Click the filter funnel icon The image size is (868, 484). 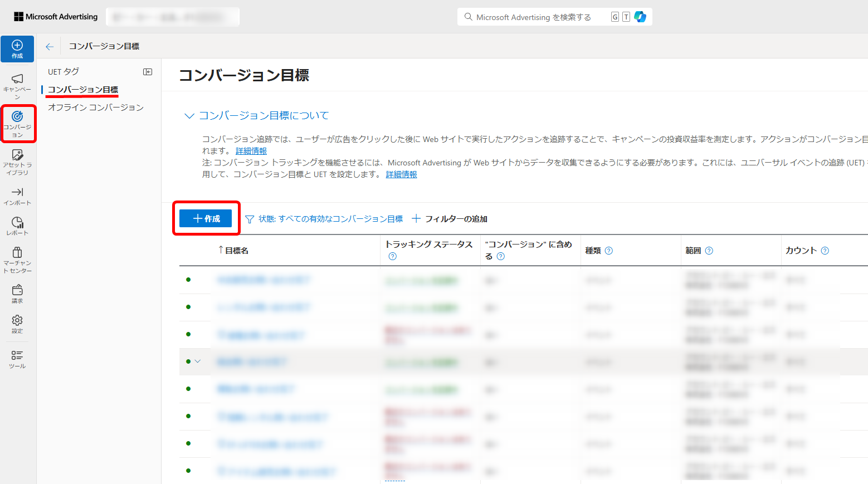250,219
